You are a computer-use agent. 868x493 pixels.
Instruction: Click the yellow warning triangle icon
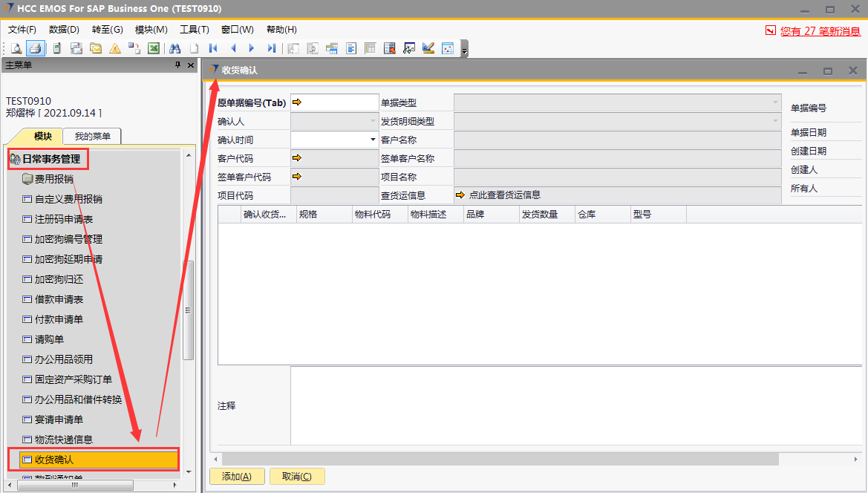coord(115,49)
